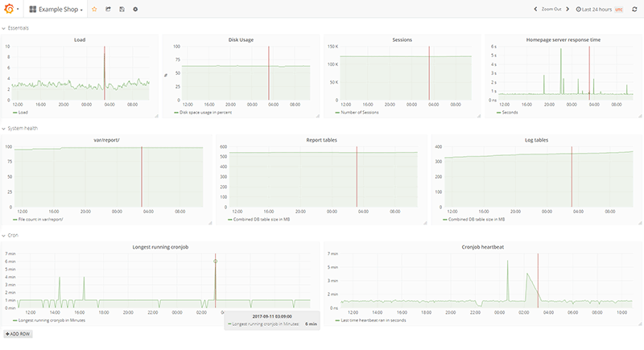Star the Example Shop dashboard

tap(94, 9)
